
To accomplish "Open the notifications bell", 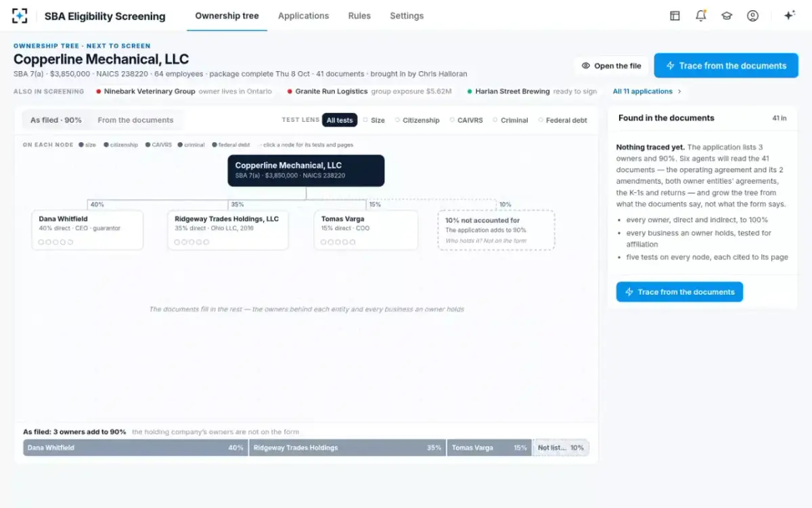I will pyautogui.click(x=700, y=16).
